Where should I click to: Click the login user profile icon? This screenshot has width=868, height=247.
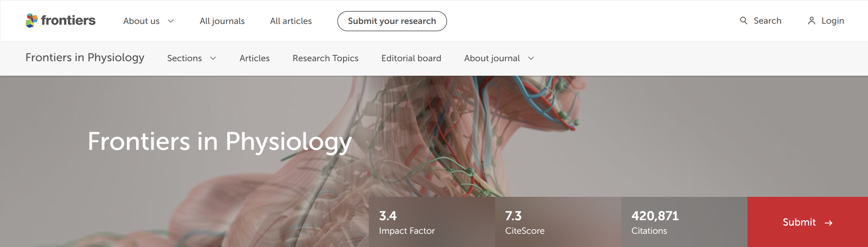pos(812,21)
